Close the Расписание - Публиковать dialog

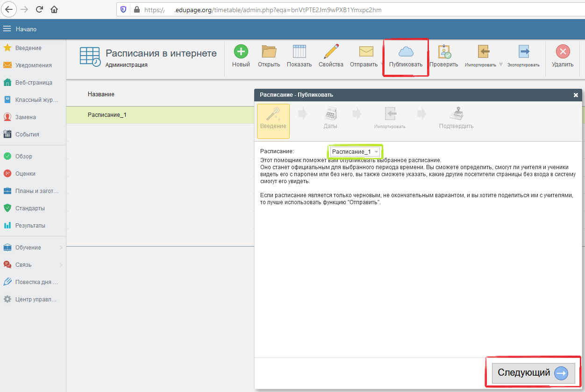pos(576,95)
